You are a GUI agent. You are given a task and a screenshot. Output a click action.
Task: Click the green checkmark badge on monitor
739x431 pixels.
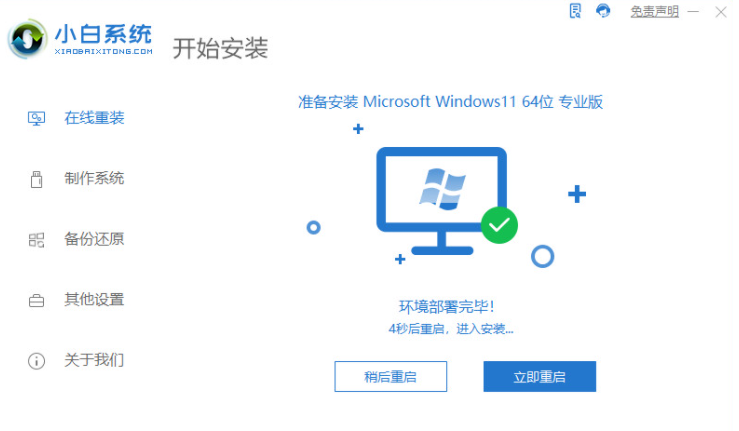pos(499,225)
